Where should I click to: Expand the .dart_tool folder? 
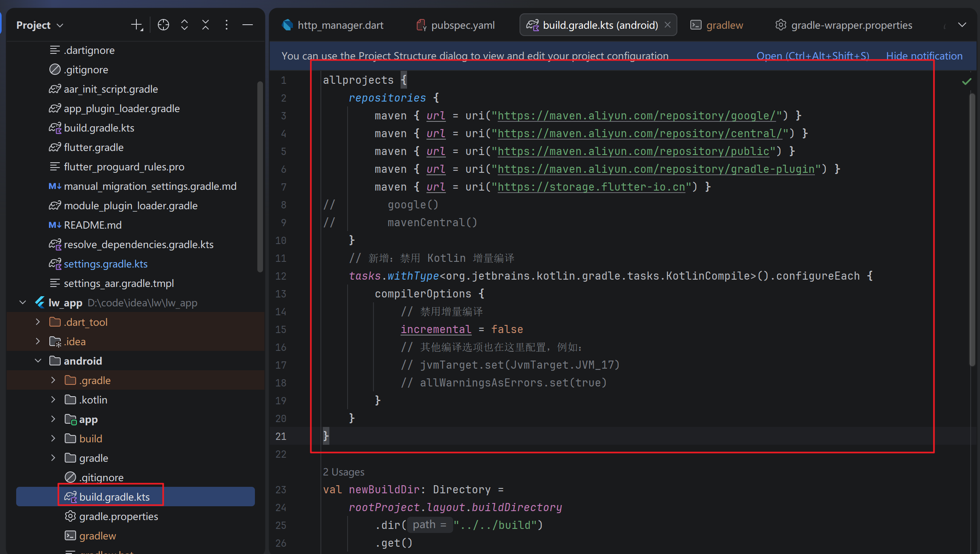[x=38, y=322]
